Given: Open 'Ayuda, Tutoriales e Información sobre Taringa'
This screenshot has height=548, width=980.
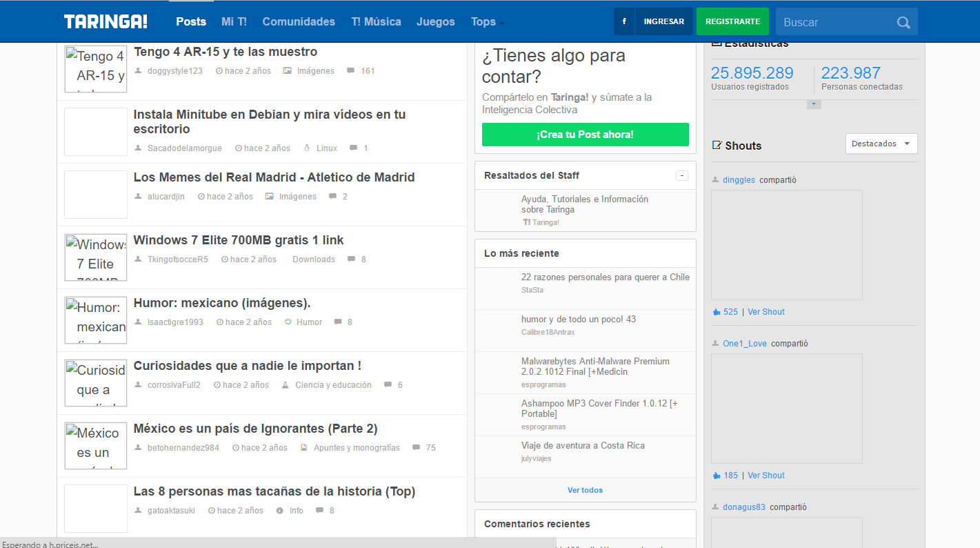Looking at the screenshot, I should point(585,204).
